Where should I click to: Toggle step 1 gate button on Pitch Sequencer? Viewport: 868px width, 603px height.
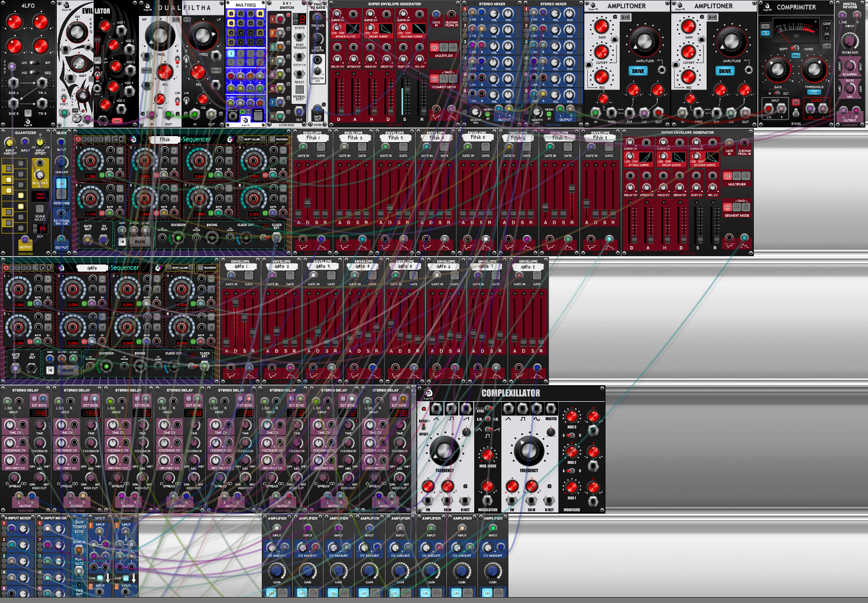pos(102,175)
